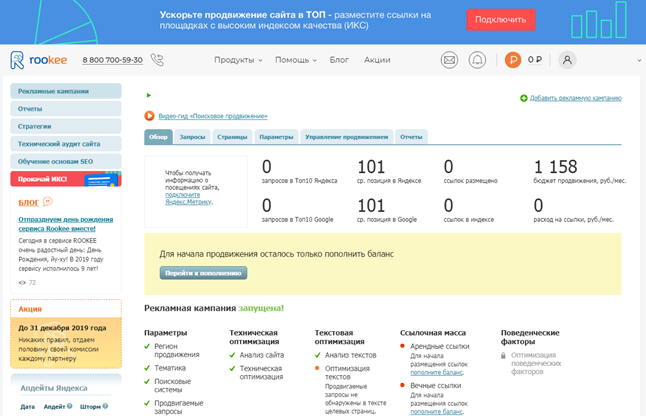Image resolution: width=646 pixels, height=416 pixels.
Task: Open the Акции menu item
Action: (x=377, y=60)
